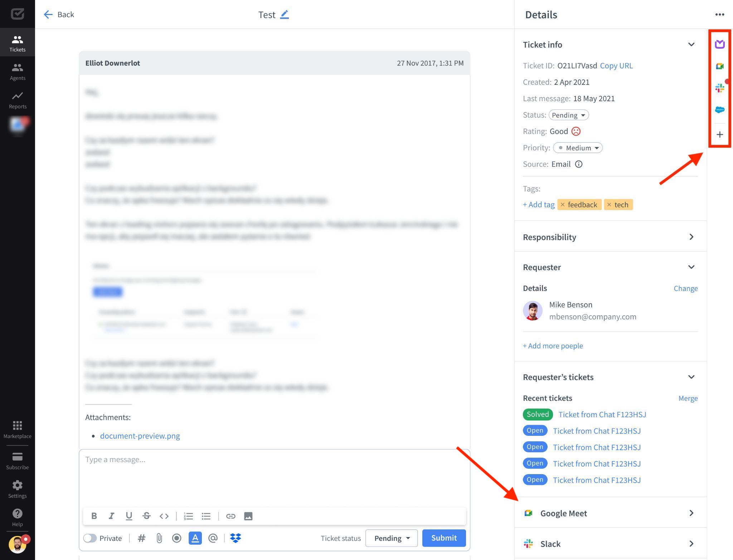
Task: Open Details more options menu
Action: pyautogui.click(x=719, y=14)
